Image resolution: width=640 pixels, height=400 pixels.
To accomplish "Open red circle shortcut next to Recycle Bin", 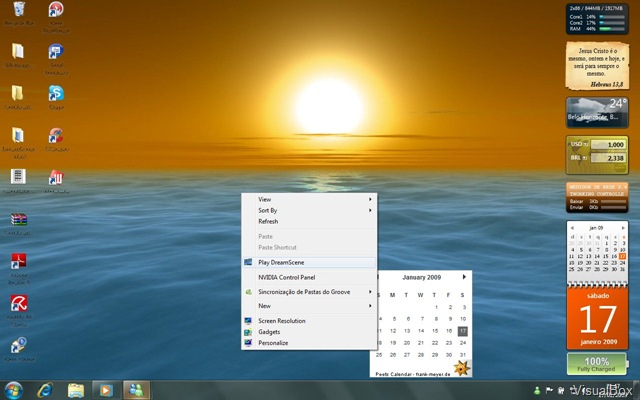I will click(x=56, y=9).
